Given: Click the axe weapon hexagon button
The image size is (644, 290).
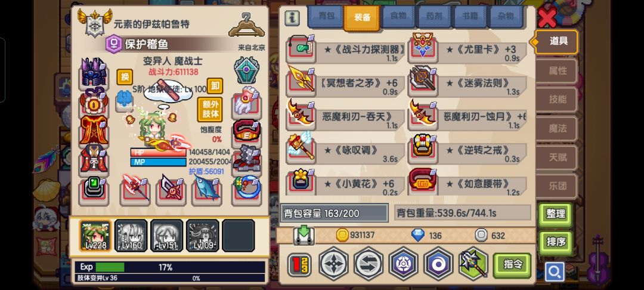Looking at the screenshot, I should (473, 264).
